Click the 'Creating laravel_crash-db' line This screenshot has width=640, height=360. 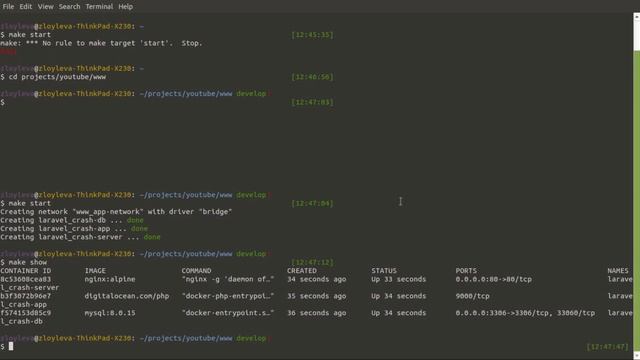[x=72, y=220]
